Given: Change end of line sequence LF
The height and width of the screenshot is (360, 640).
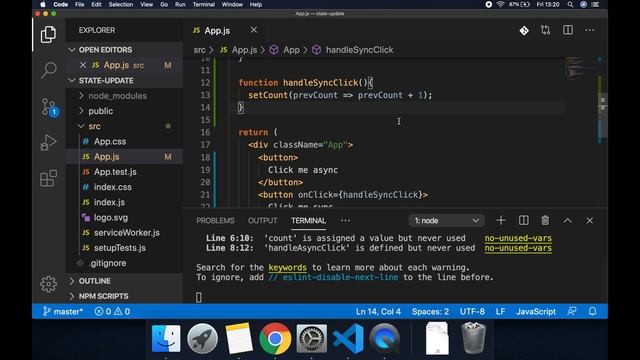Looking at the screenshot, I should tap(500, 311).
